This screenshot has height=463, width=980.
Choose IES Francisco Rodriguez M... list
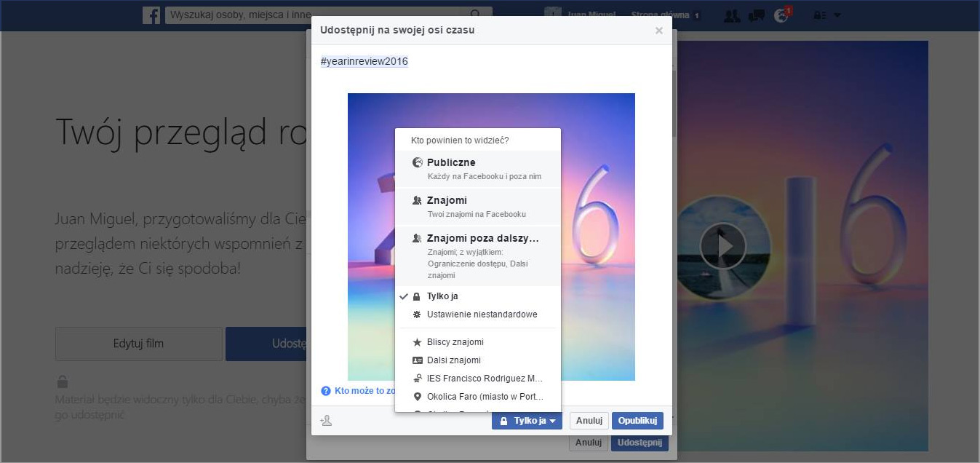[478, 379]
